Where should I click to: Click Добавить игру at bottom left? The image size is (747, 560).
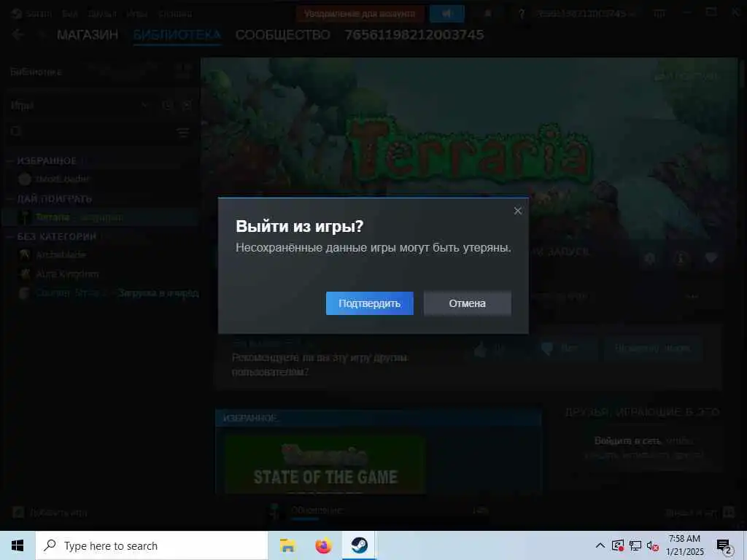(x=49, y=513)
